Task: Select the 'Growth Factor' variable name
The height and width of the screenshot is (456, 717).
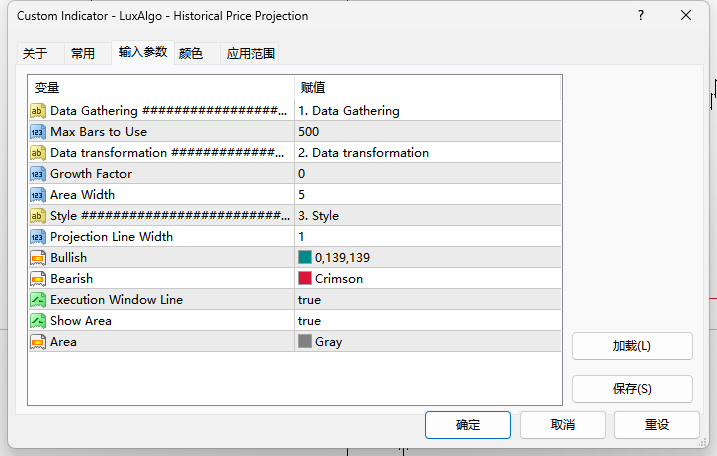Action: coord(91,174)
